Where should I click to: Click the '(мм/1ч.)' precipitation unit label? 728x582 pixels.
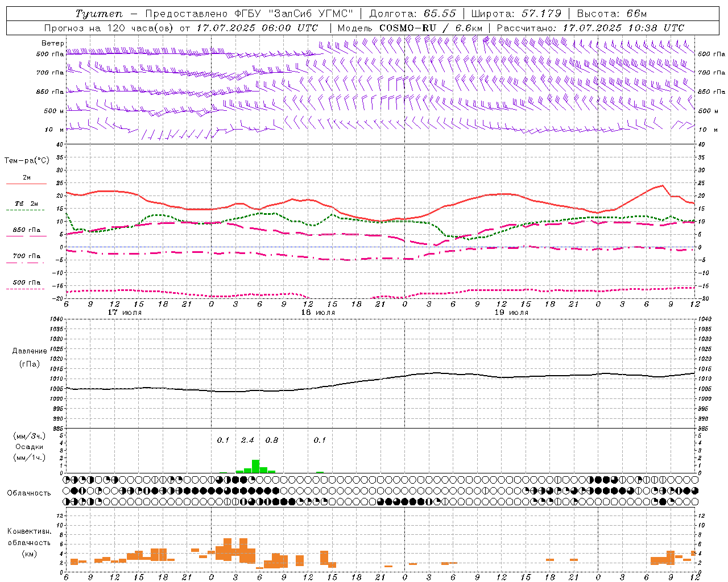coord(30,458)
